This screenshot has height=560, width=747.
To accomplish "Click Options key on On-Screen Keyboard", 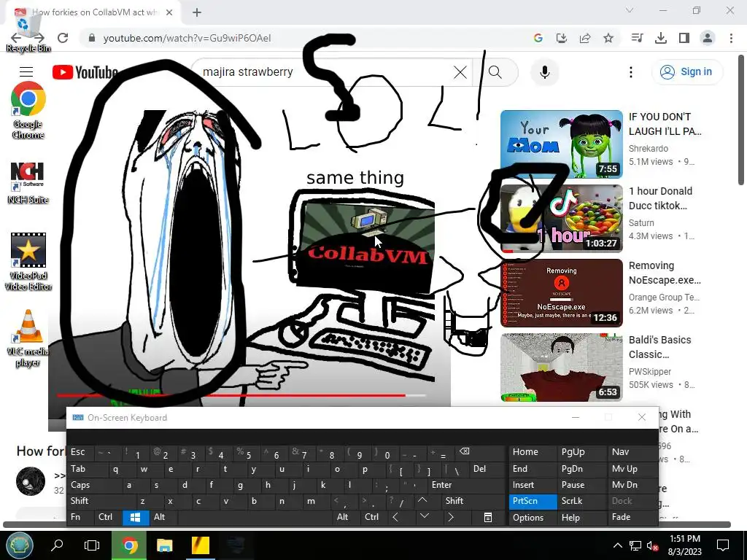I will click(x=533, y=518).
